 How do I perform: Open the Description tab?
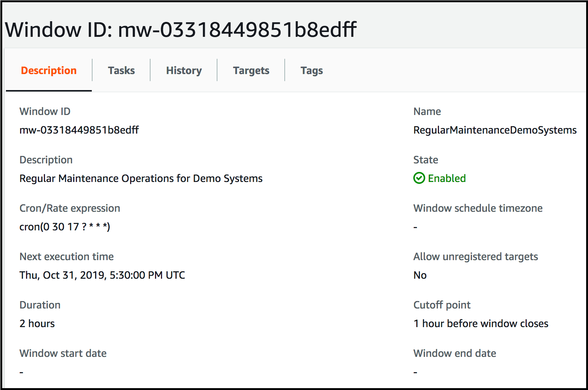(x=49, y=70)
